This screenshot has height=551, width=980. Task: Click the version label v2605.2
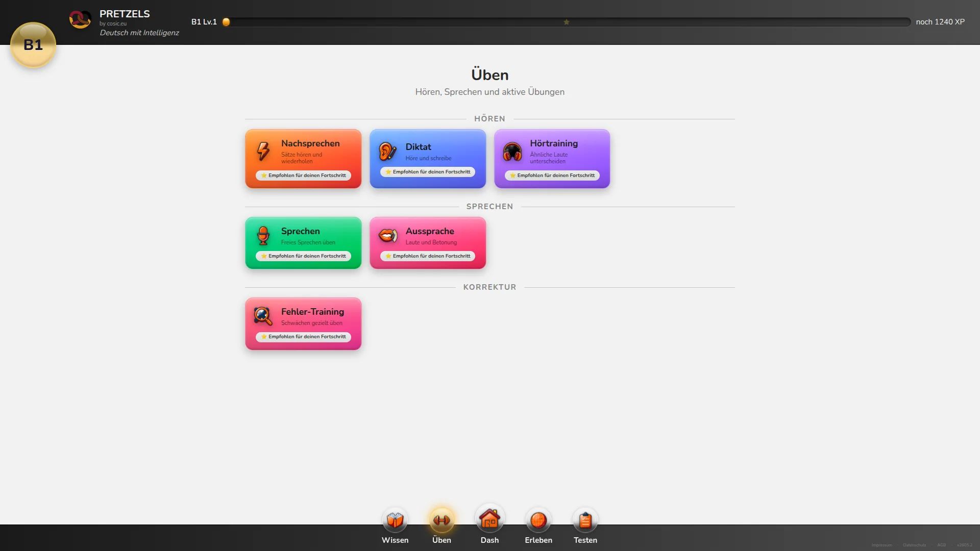point(965,545)
